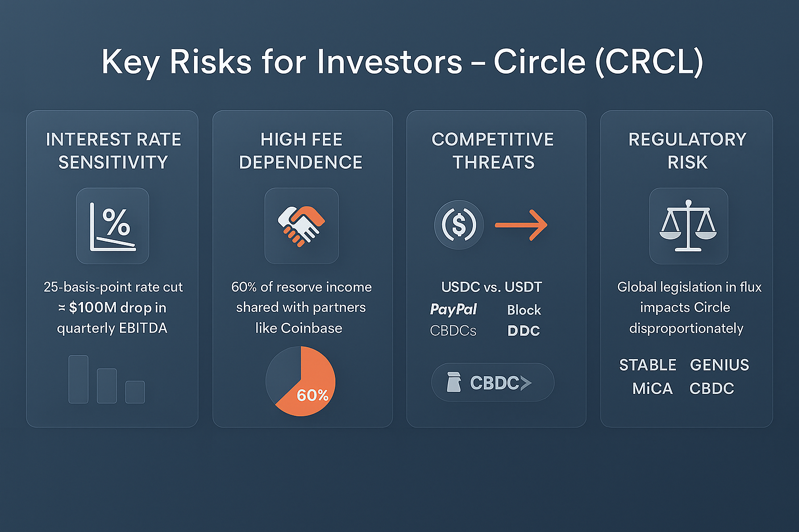
Task: Select the High Fee Dependence heading
Action: (x=301, y=151)
